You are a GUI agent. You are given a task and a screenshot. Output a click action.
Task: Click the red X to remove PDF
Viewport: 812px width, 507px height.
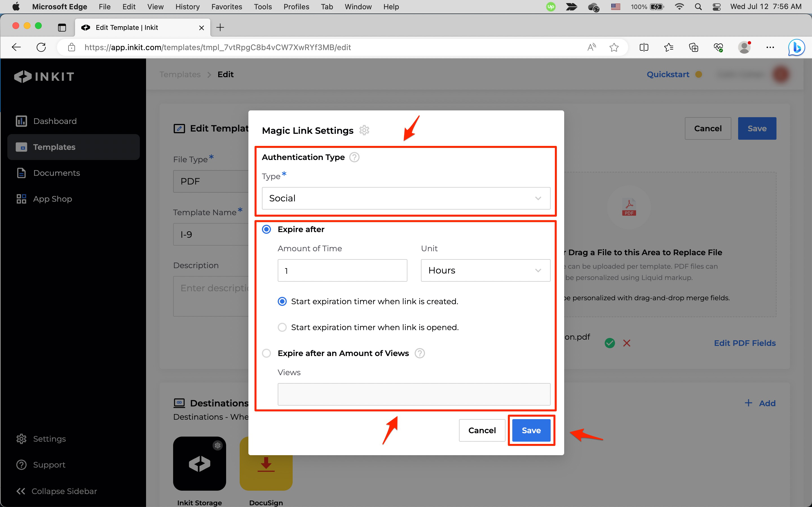(x=626, y=343)
